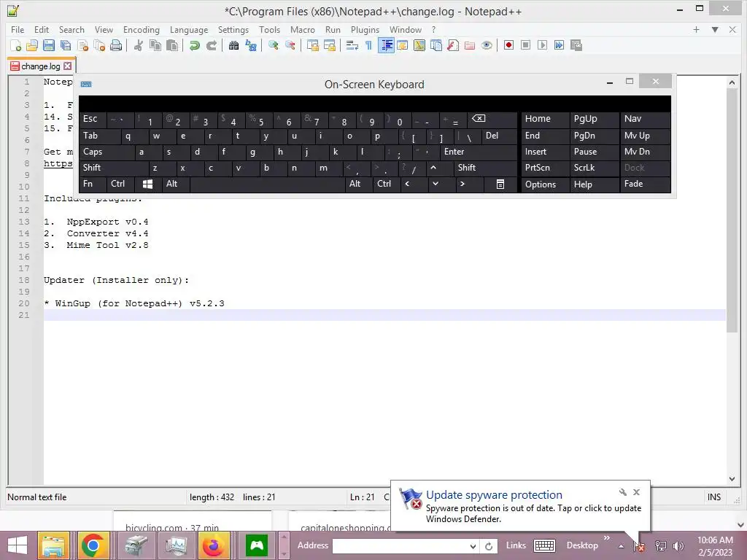Open the Macro menu

pos(303,29)
